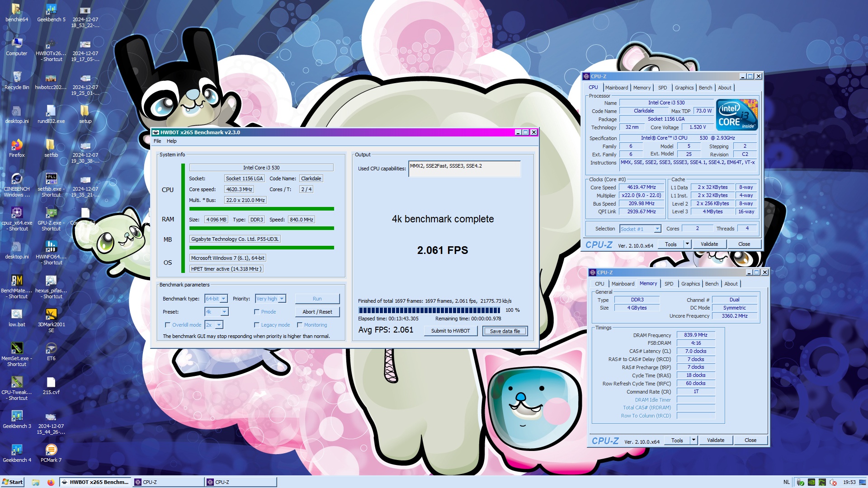Open the Recycle Bin icon
Viewport: 868px width, 488px height.
(x=17, y=80)
